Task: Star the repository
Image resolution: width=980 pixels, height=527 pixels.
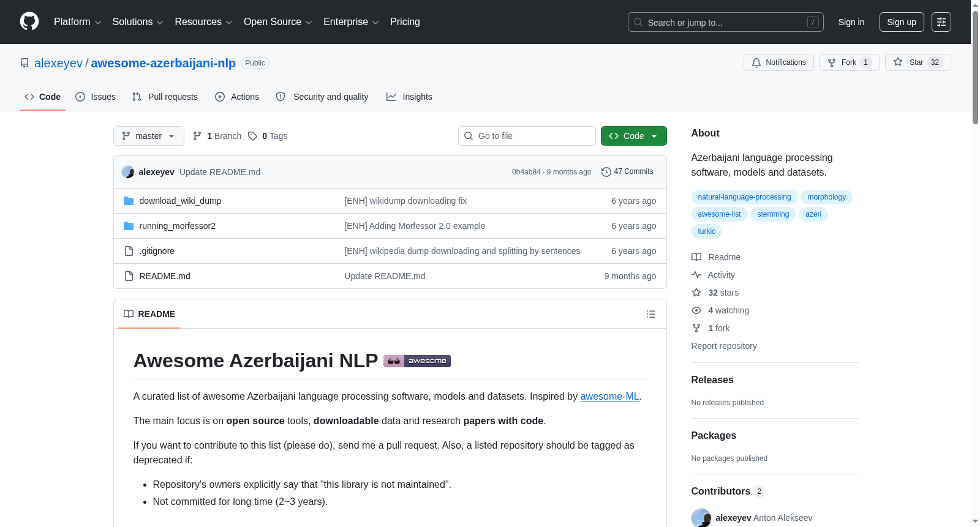Action: tap(918, 62)
